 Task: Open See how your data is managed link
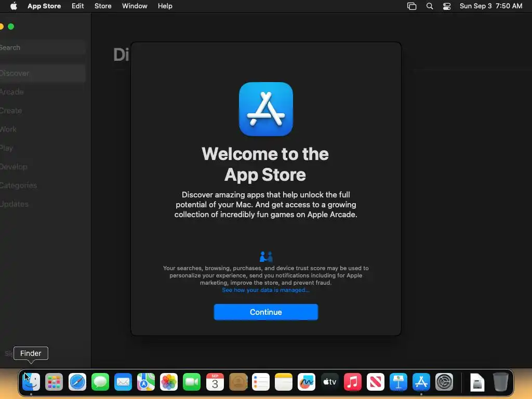point(265,290)
